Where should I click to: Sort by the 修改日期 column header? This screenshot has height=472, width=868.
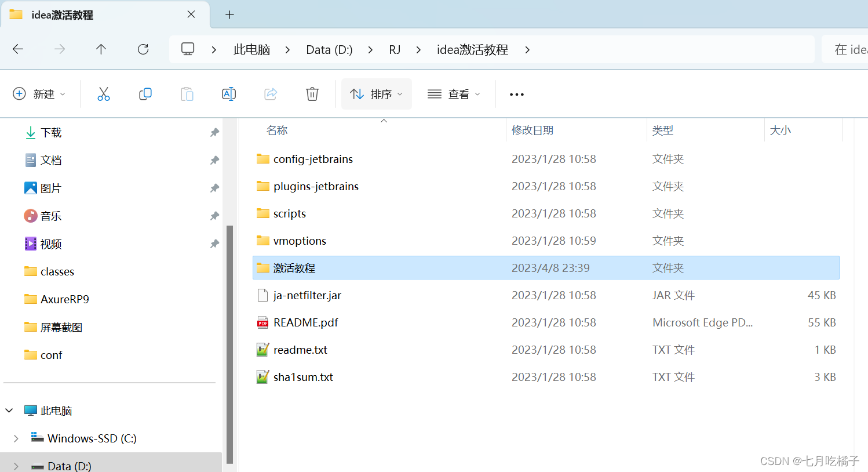pyautogui.click(x=532, y=130)
